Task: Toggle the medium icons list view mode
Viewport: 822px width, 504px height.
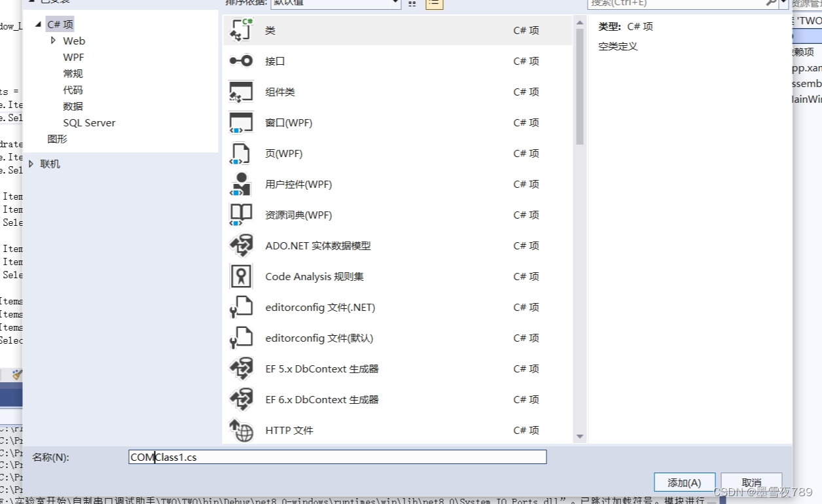Action: click(x=433, y=3)
